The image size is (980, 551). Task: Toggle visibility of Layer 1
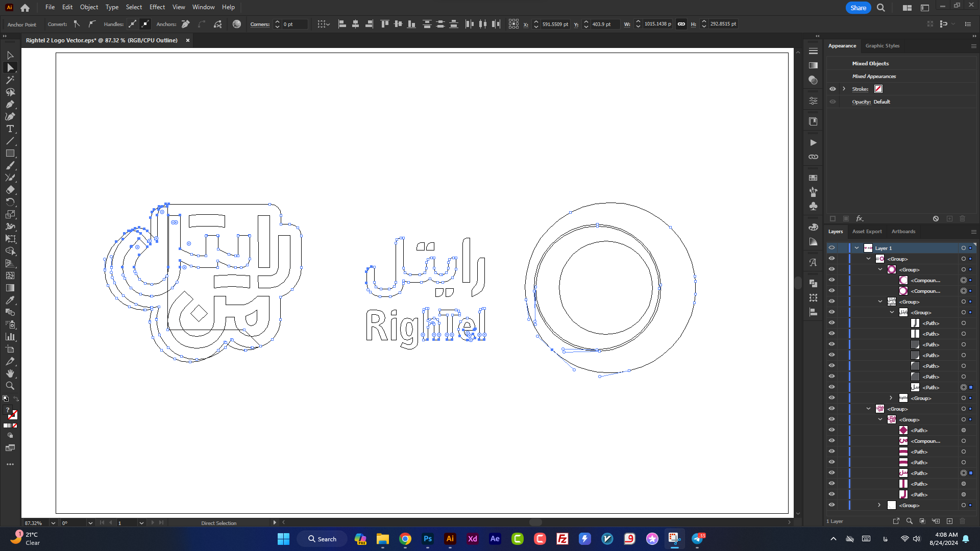coord(831,248)
